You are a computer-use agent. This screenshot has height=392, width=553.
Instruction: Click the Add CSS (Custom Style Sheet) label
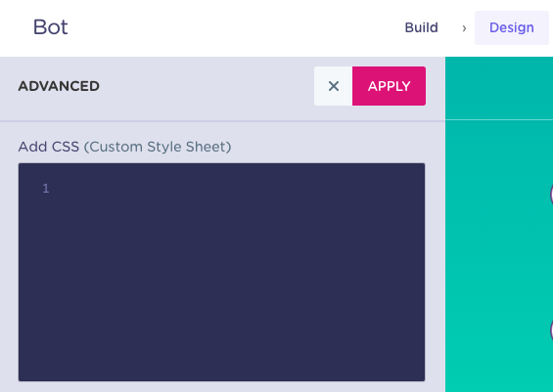pyautogui.click(x=124, y=147)
